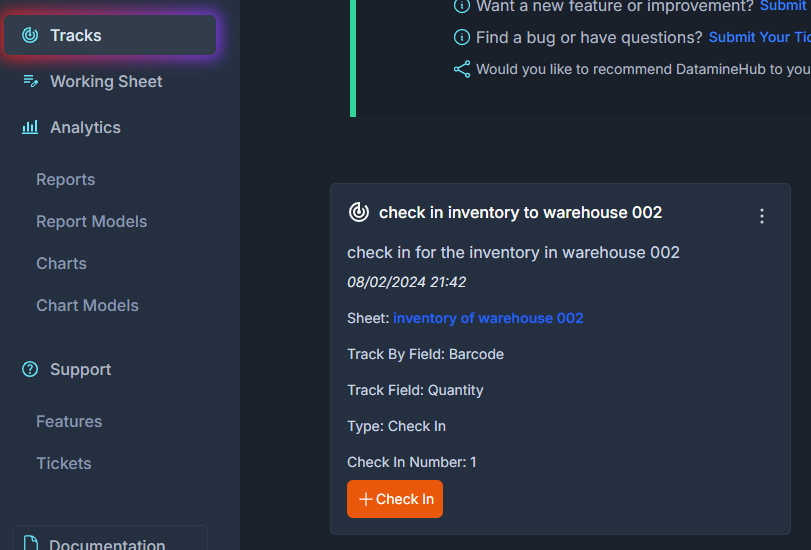This screenshot has width=811, height=550.
Task: Click the 'Type: Check In' text
Action: click(x=396, y=426)
